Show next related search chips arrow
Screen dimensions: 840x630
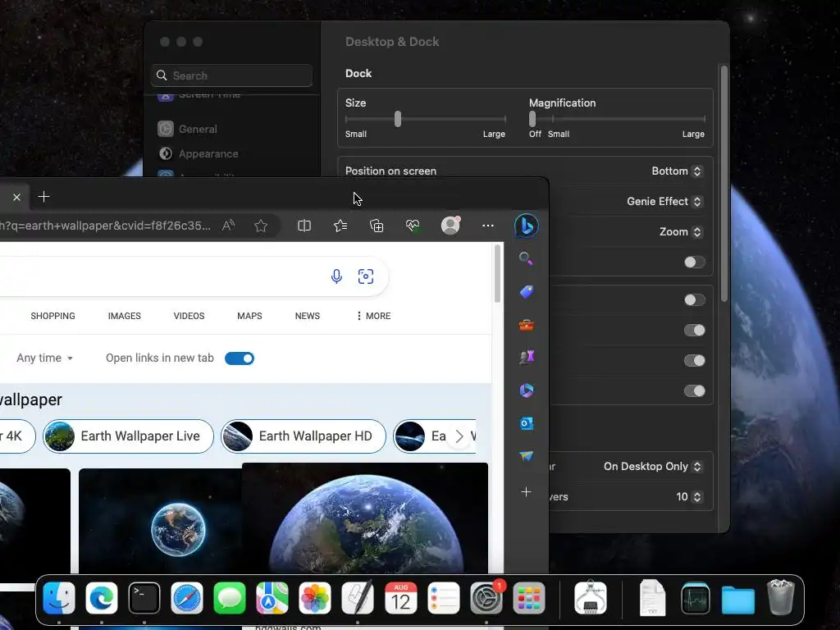[459, 436]
